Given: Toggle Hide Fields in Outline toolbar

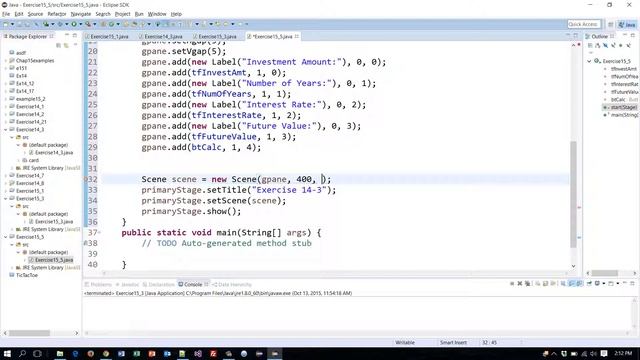Looking at the screenshot, I should (605, 45).
